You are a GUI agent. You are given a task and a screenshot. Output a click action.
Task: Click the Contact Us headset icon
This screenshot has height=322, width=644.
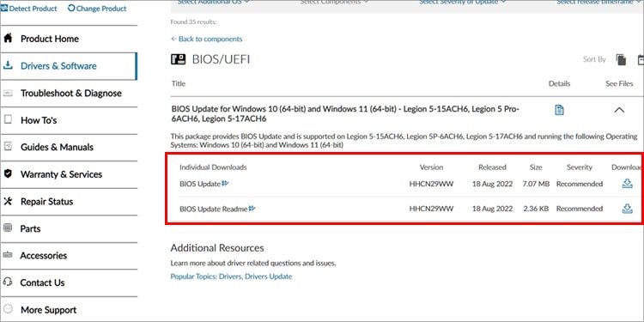click(8, 283)
